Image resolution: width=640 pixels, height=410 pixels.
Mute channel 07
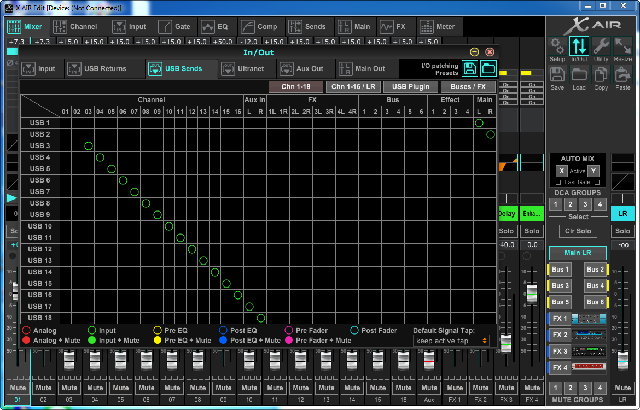(x=172, y=388)
